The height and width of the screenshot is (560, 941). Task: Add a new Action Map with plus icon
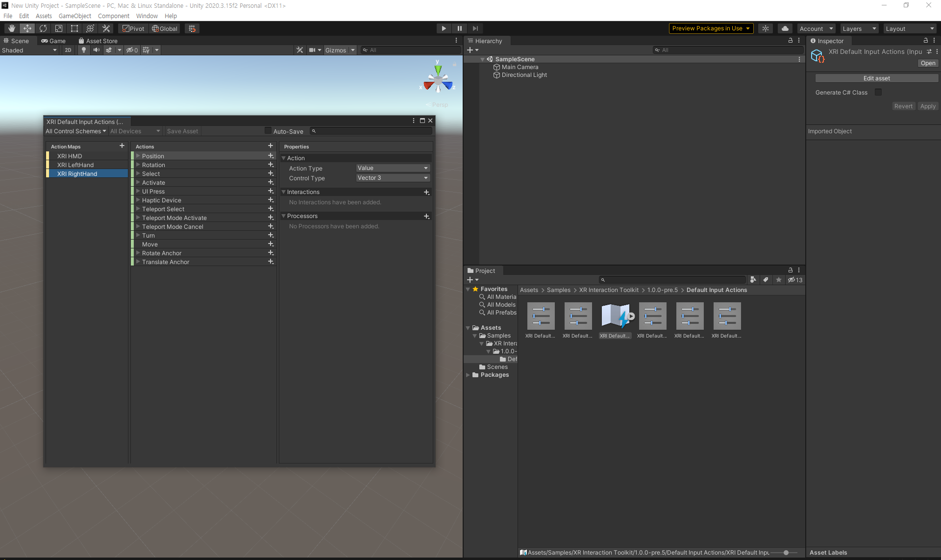point(122,146)
